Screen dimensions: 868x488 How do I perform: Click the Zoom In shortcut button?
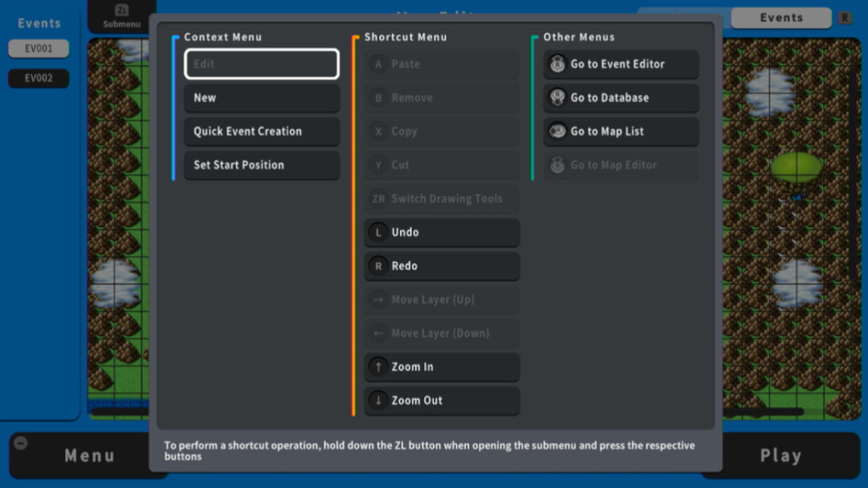[x=441, y=367]
